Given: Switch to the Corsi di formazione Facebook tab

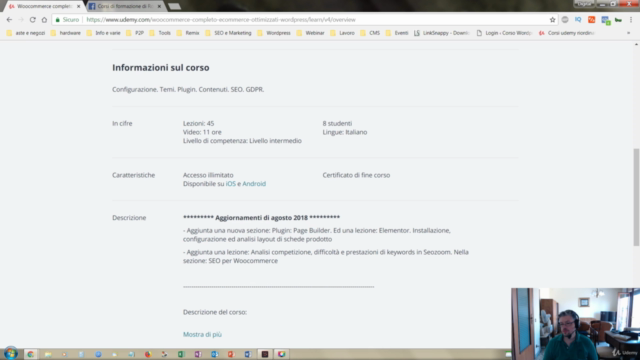Looking at the screenshot, I should [124, 6].
